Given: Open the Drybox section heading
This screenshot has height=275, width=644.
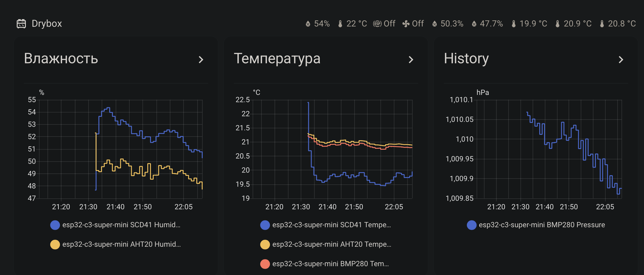Looking at the screenshot, I should coord(47,23).
